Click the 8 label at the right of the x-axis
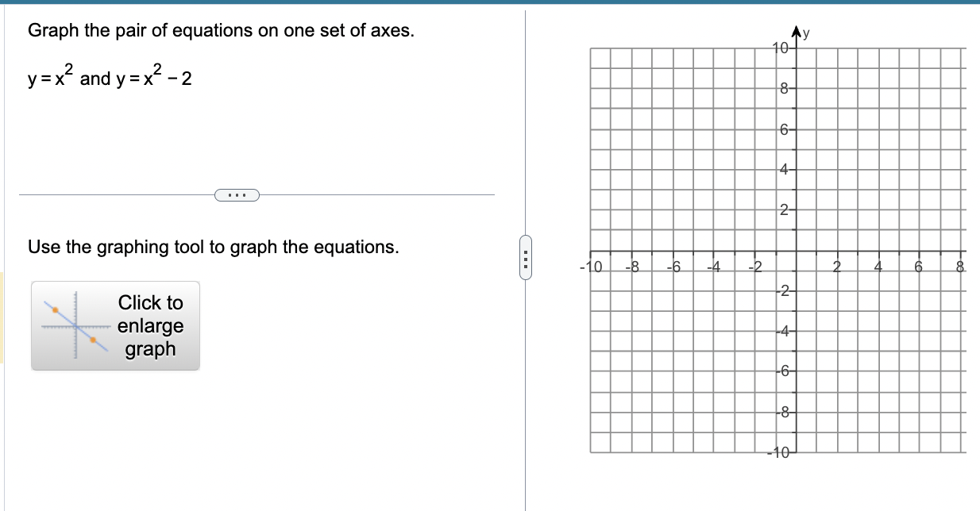Image resolution: width=980 pixels, height=511 pixels. click(959, 267)
